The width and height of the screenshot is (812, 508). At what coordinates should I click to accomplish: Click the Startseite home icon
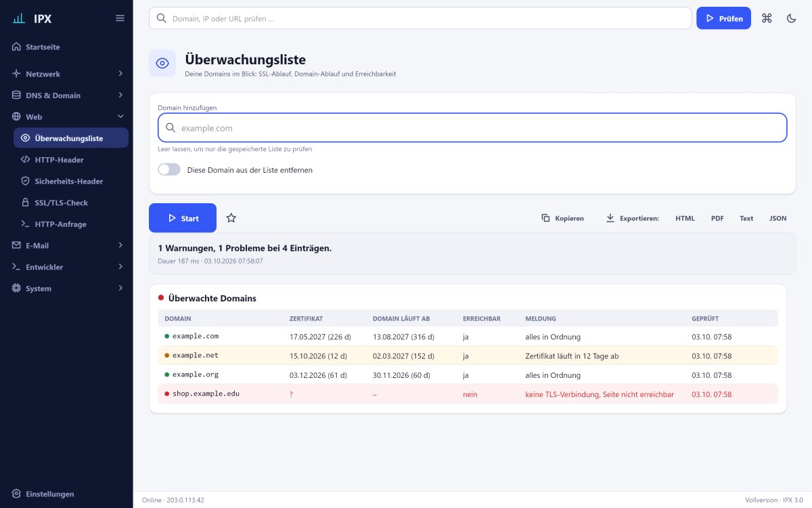point(17,47)
